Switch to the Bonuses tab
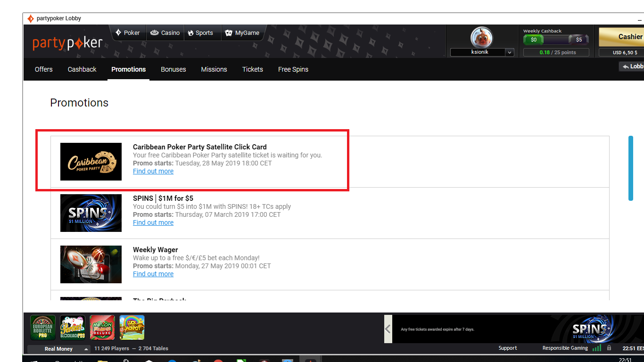Screen dimensions: 644x362 pos(173,69)
